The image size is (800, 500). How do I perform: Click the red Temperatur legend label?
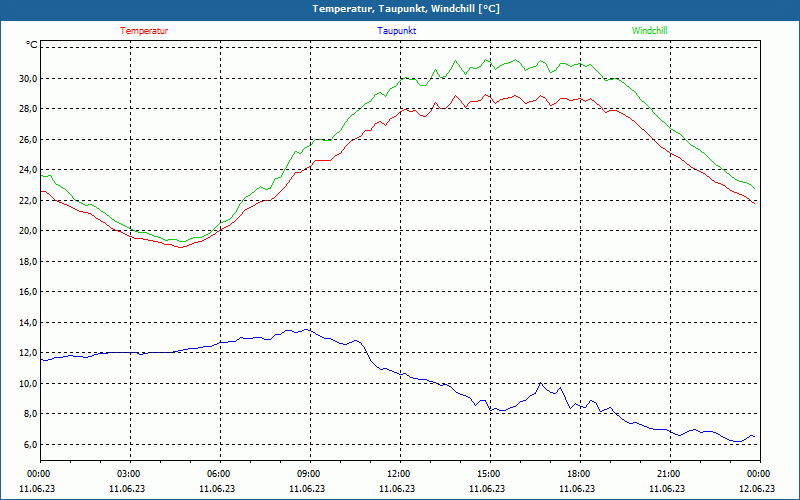coord(144,31)
